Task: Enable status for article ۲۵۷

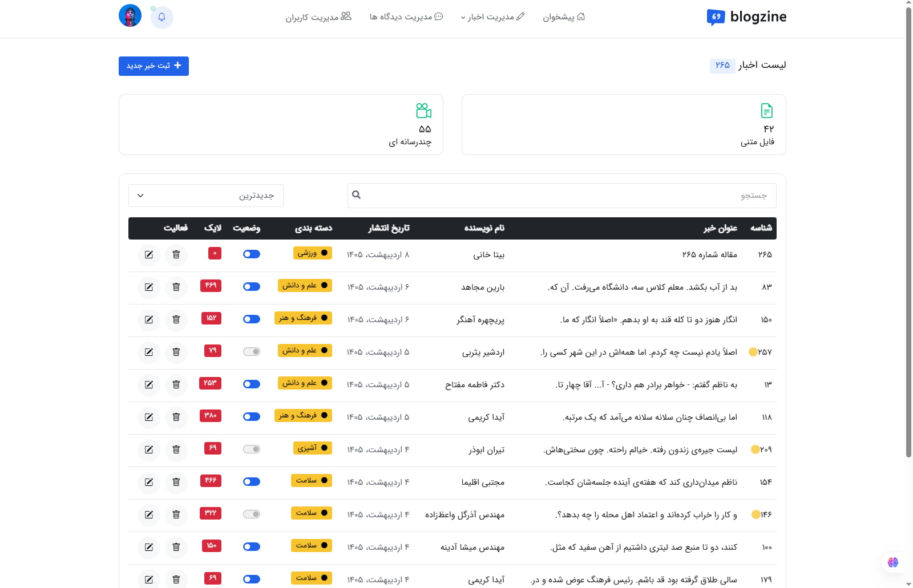Action: (x=252, y=352)
